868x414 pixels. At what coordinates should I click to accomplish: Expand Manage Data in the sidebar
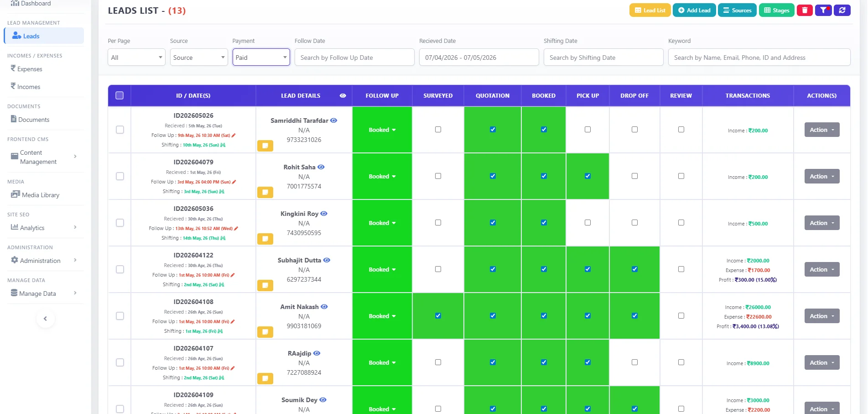click(44, 293)
